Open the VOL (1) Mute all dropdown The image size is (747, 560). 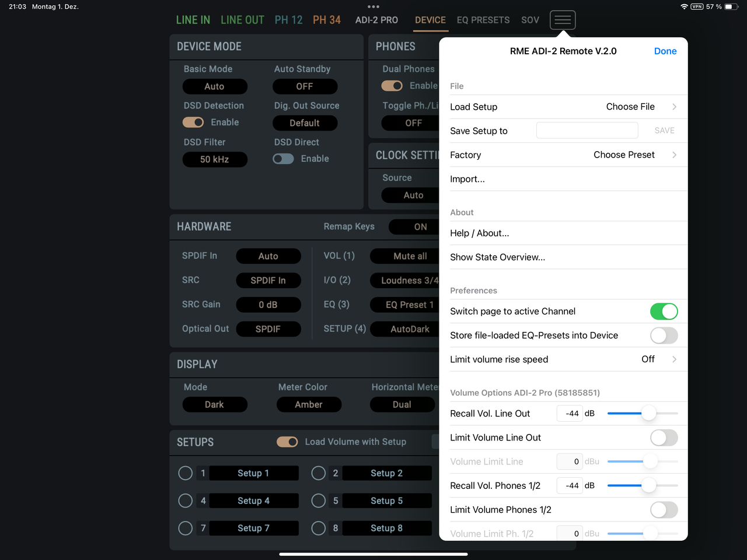[405, 256]
